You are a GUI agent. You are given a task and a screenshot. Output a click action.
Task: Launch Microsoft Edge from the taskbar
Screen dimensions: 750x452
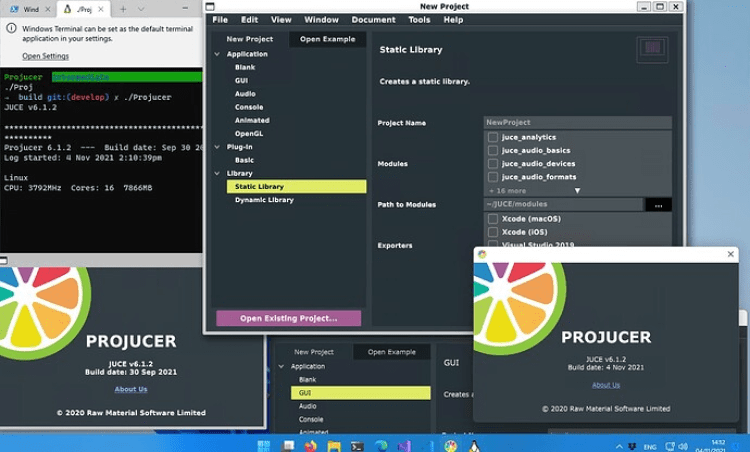tap(381, 446)
